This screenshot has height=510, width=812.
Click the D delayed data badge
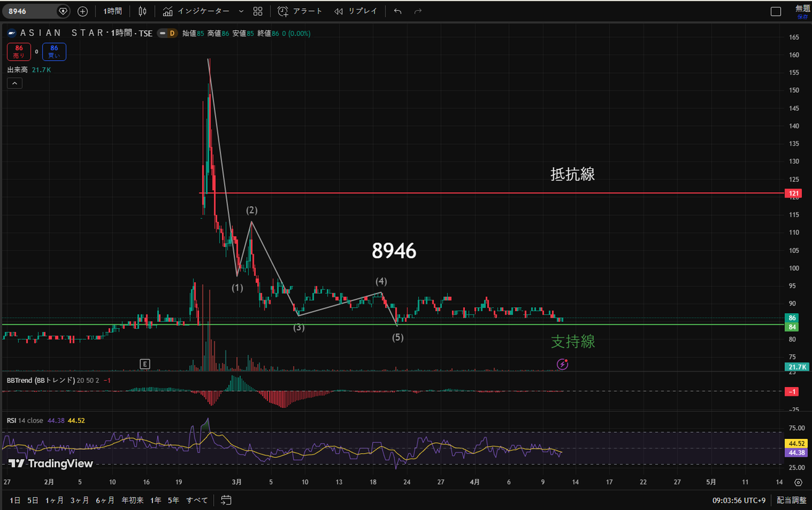(173, 32)
